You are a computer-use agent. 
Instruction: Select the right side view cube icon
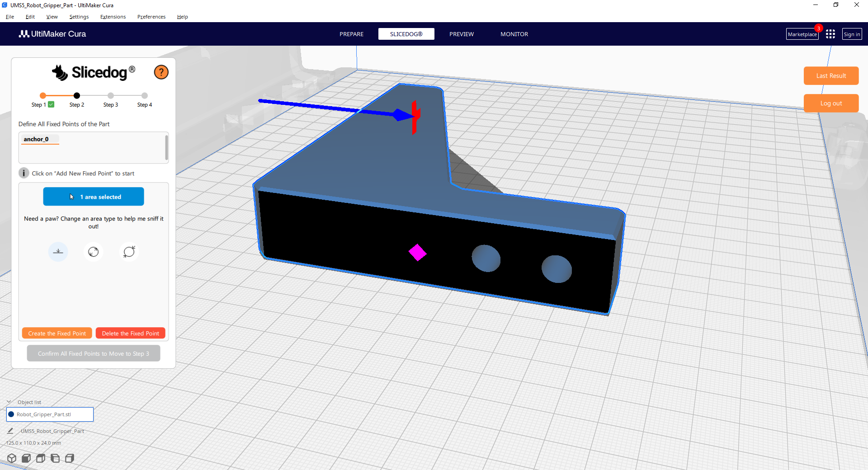[70, 458]
